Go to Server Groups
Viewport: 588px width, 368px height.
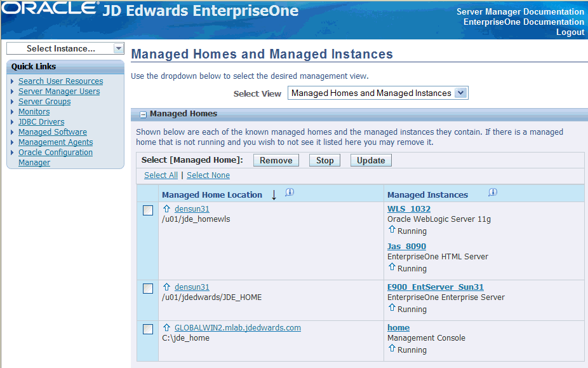[44, 102]
